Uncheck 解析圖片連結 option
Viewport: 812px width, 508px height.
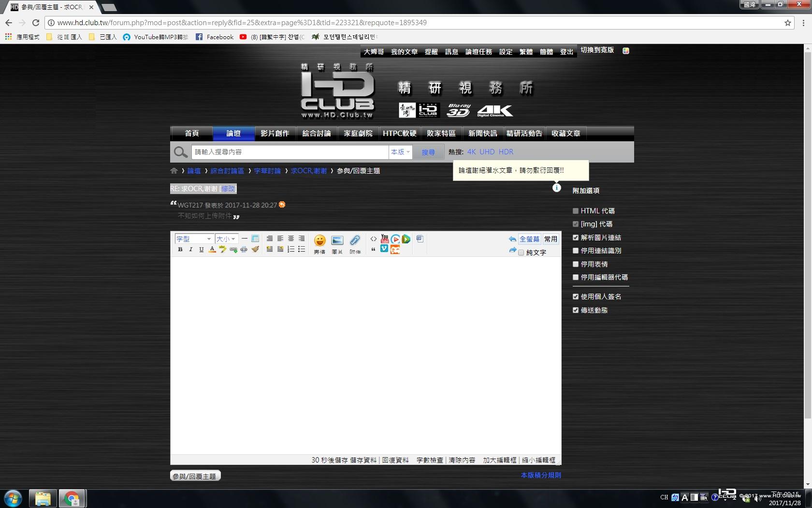(x=576, y=238)
